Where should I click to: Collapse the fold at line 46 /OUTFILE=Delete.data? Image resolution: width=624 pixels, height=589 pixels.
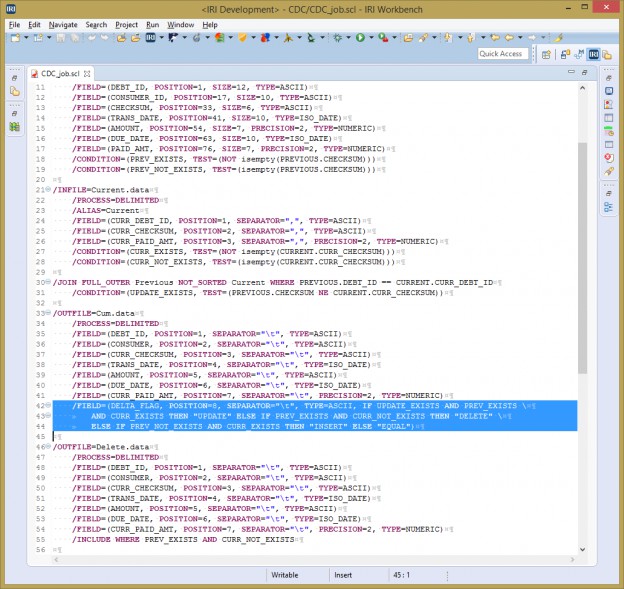tap(48, 447)
